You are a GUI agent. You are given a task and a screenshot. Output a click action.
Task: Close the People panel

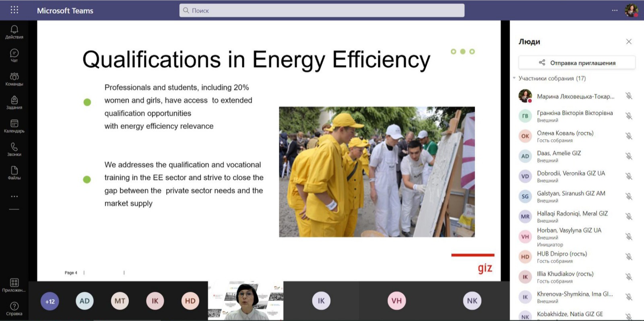(629, 41)
